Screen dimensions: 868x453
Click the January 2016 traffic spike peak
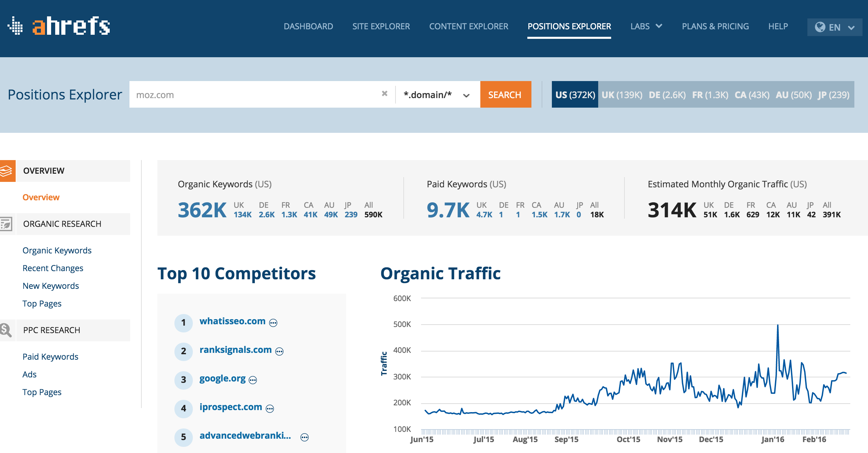(778, 325)
